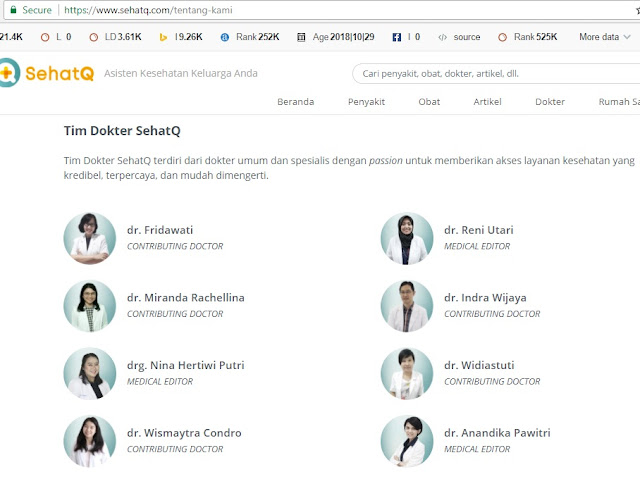This screenshot has width=640, height=479.
Task: Click the name drg. Nina Hertiwi Putri
Action: click(186, 366)
